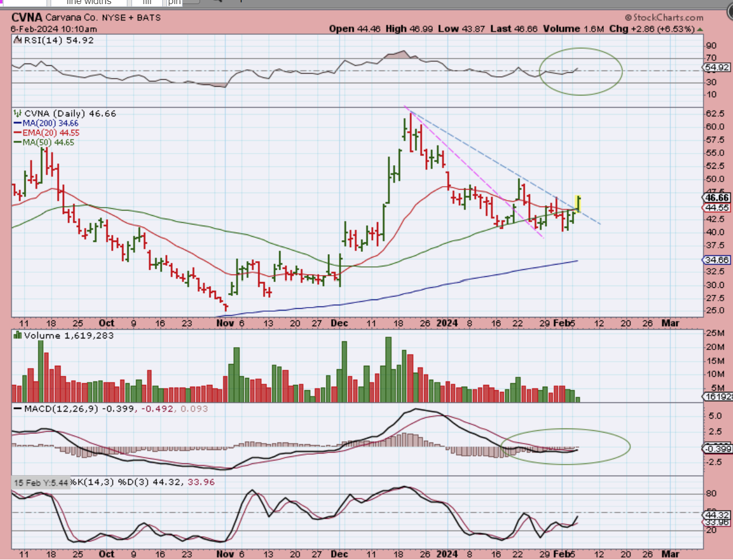Click the 5.0 MACD axis label
The height and width of the screenshot is (560, 733).
715,416
